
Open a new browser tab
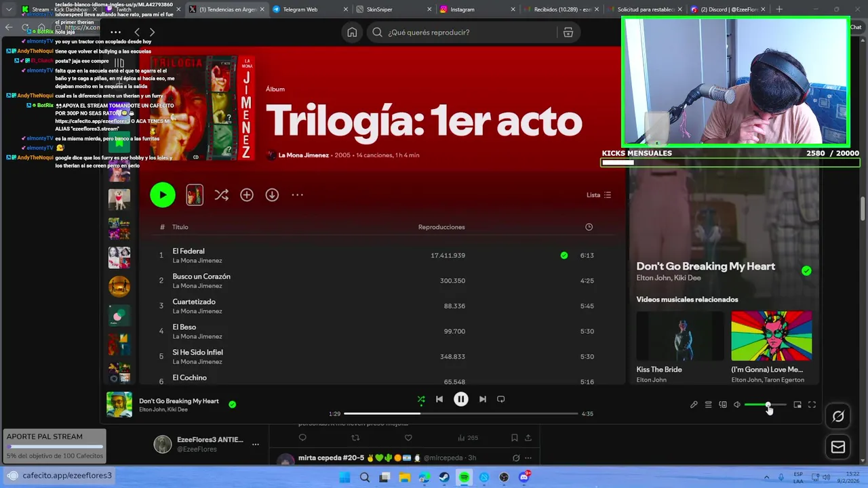click(x=778, y=9)
